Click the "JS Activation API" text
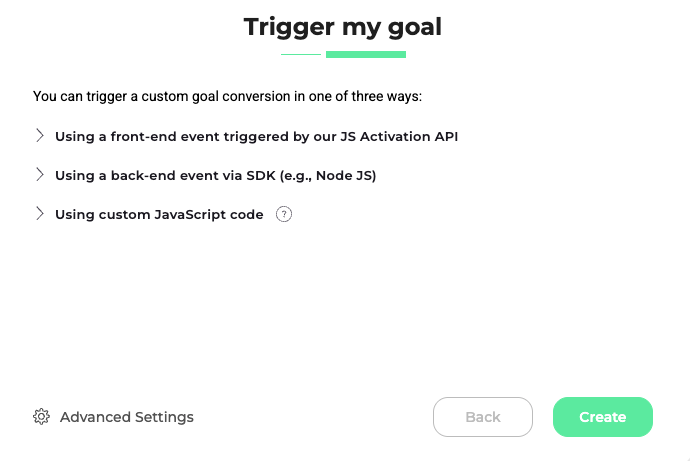Screen dimensions: 690x461 tap(401, 136)
